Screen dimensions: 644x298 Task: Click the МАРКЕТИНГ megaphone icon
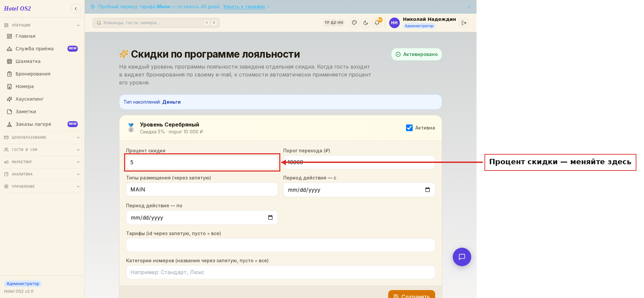(x=6, y=162)
